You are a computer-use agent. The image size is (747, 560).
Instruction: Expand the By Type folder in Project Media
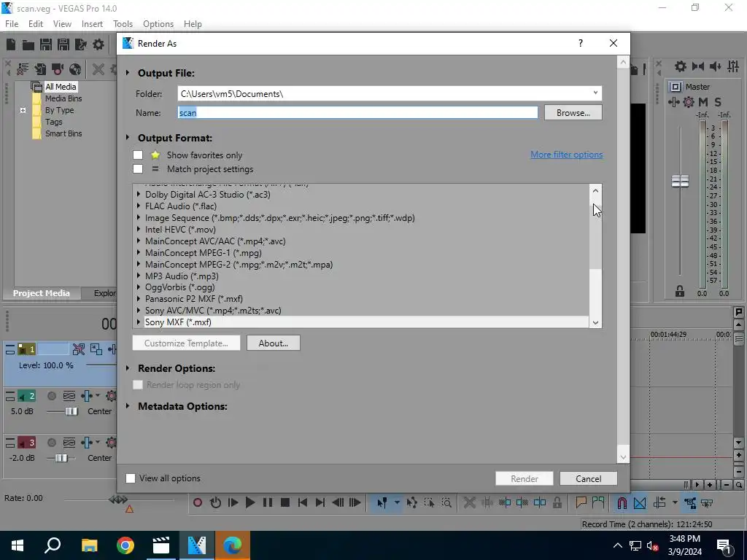click(x=23, y=110)
